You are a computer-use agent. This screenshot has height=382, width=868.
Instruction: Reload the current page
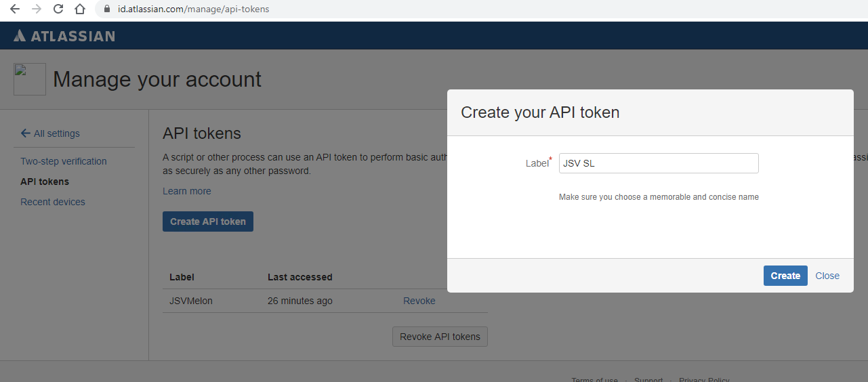click(x=58, y=9)
